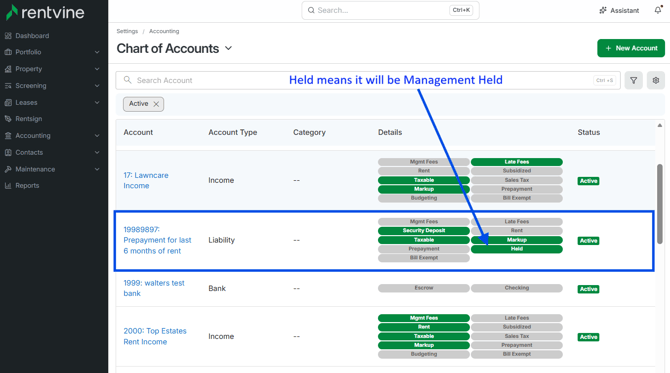This screenshot has width=670, height=373.
Task: Click the Status column header
Action: coord(589,132)
